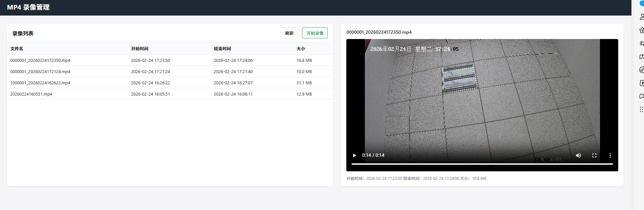Screen dimensions: 644x210
Task: Click the 文件名 column header
Action: pos(17,49)
